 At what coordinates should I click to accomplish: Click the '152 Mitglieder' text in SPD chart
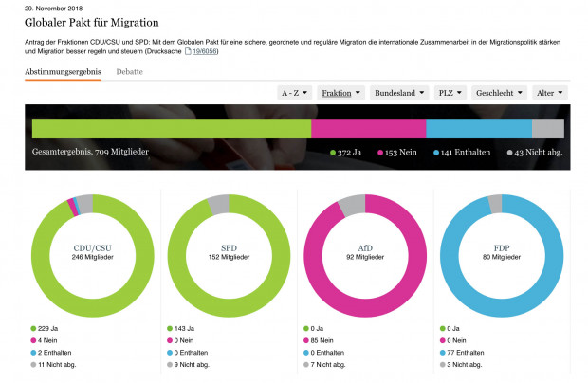pos(229,257)
